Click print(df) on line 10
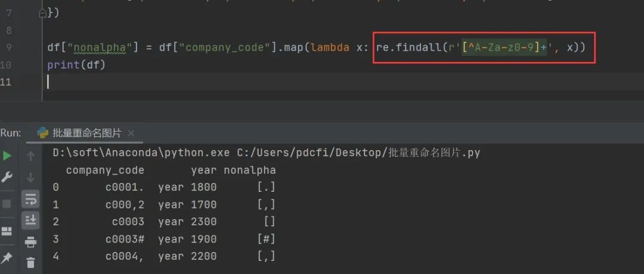 (x=76, y=65)
